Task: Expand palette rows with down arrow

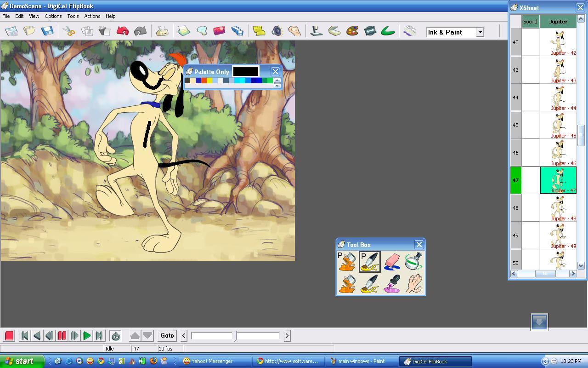Action: [x=277, y=86]
